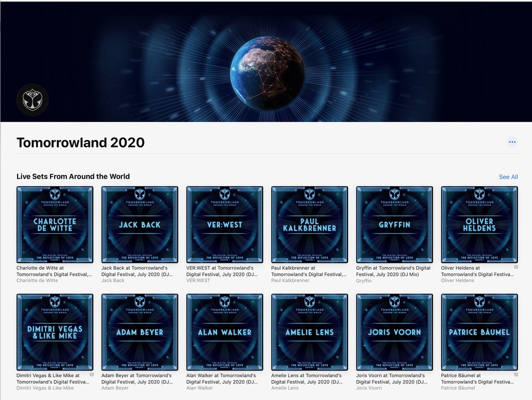This screenshot has width=532, height=400.
Task: Open Alan Walker album cover
Action: (225, 332)
